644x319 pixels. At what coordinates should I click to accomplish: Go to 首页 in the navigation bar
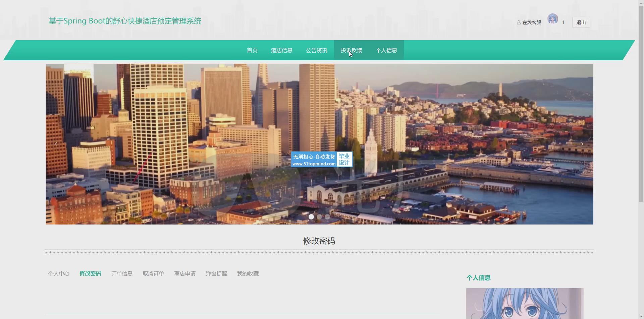tap(252, 50)
